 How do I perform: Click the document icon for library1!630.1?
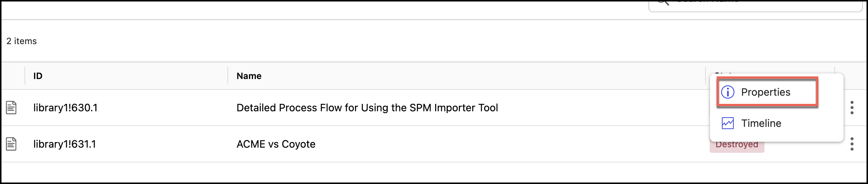coord(11,108)
